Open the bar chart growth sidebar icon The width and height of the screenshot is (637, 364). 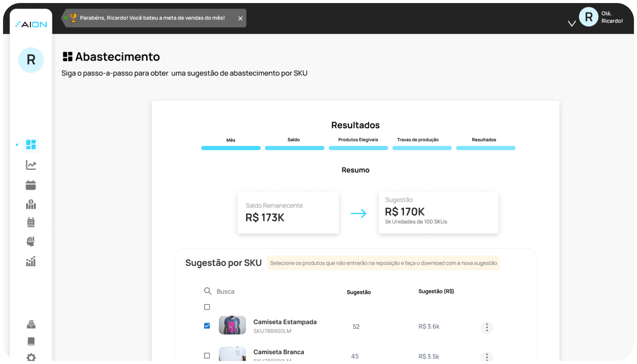pos(31,261)
